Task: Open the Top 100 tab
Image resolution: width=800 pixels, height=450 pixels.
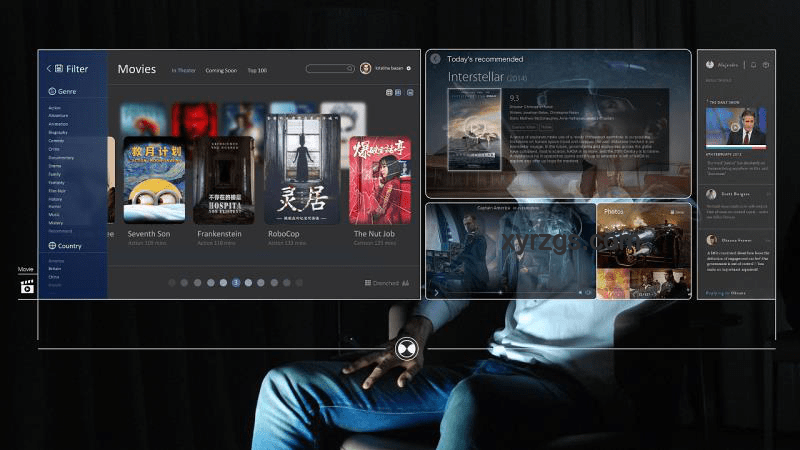Action: (x=257, y=70)
